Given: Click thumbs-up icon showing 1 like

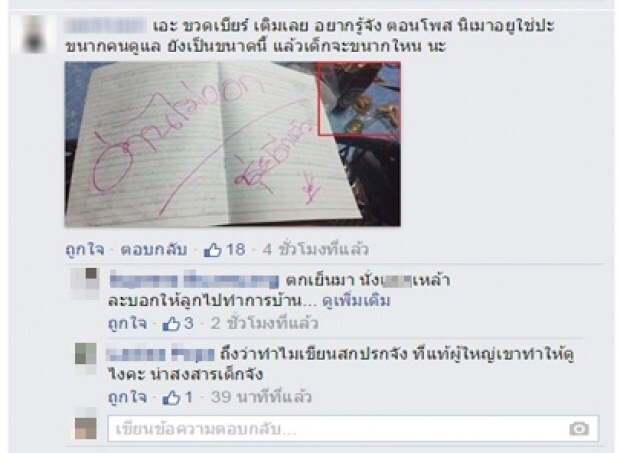Looking at the screenshot, I should pos(171,397).
